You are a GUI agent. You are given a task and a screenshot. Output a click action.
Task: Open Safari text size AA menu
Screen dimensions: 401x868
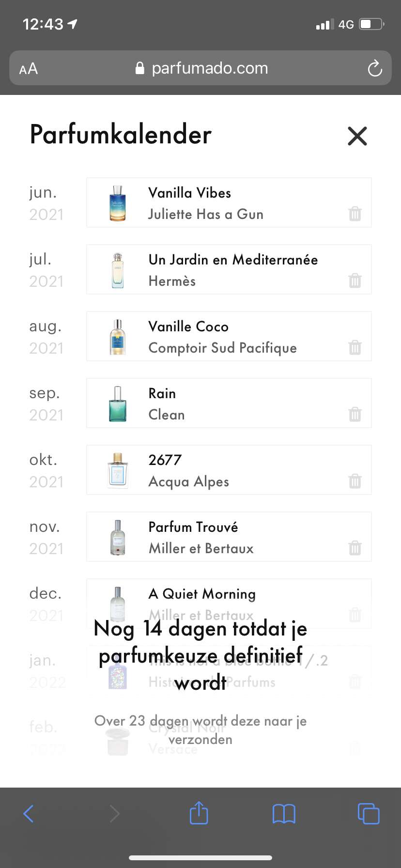[29, 69]
